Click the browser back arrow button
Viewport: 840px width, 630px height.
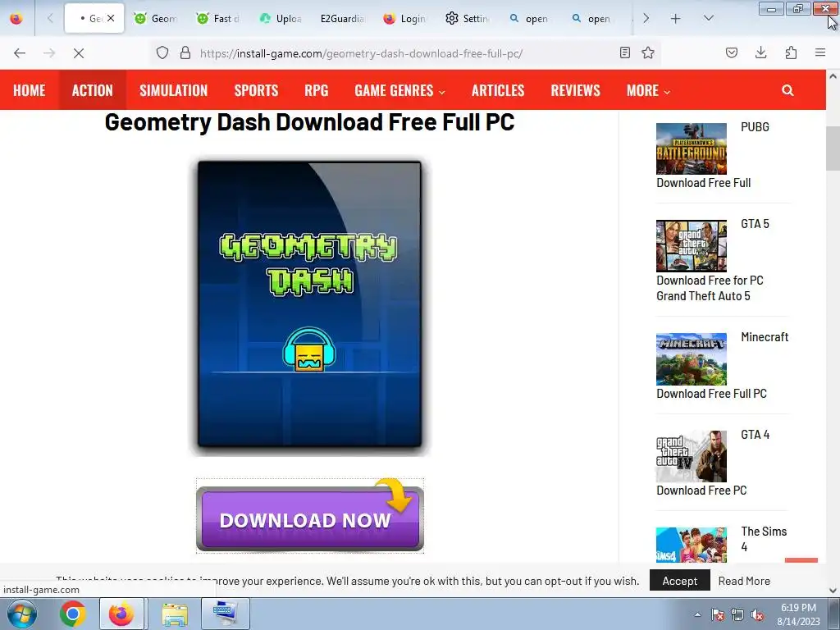(x=20, y=53)
